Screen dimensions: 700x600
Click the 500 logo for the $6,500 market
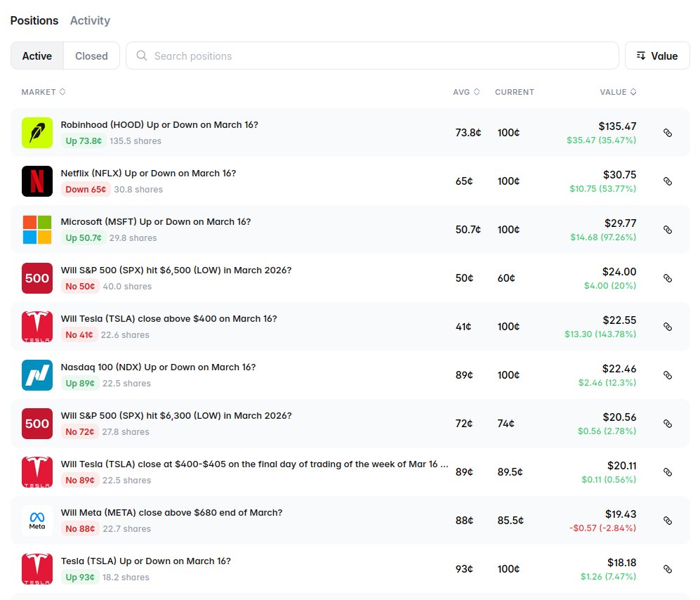(37, 278)
